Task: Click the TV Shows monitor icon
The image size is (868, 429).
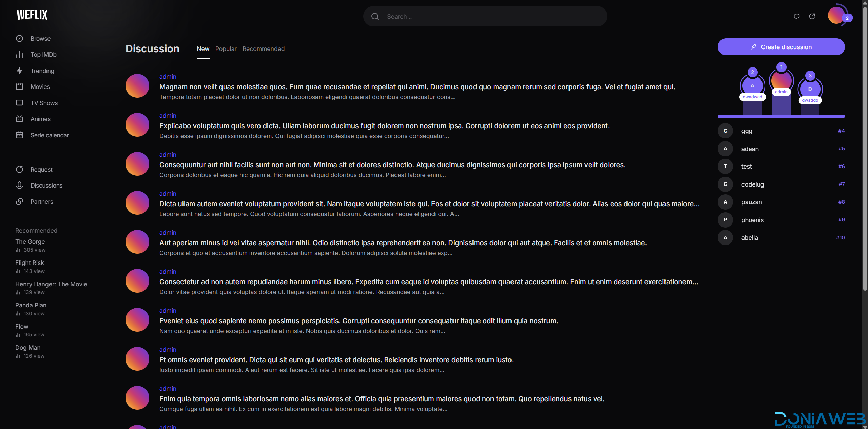Action: 20,103
